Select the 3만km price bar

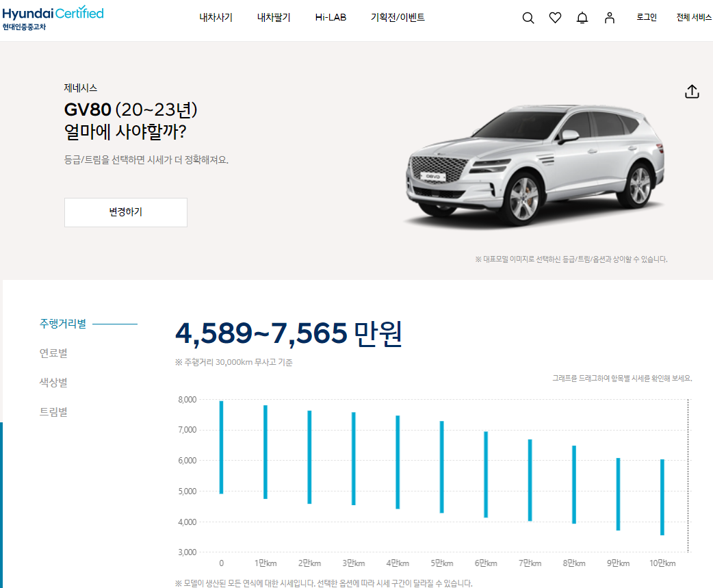(354, 459)
